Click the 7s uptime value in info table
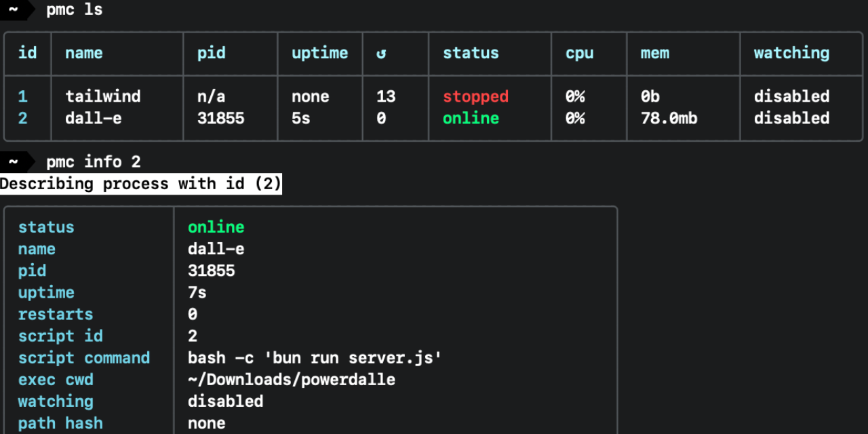868x434 pixels. [197, 292]
